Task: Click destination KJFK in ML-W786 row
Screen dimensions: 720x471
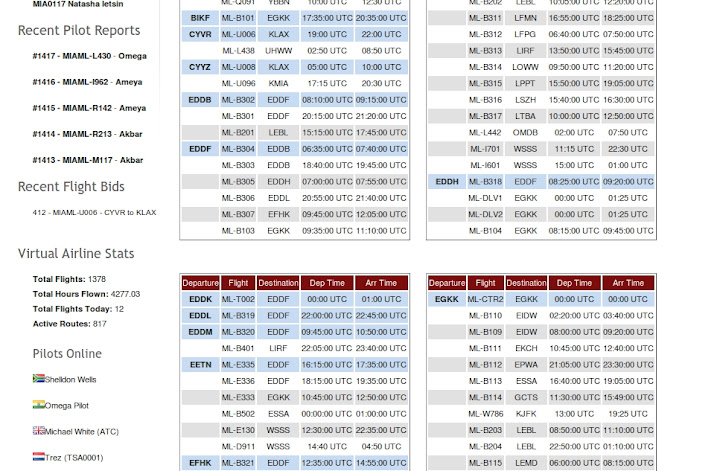Action: [526, 414]
